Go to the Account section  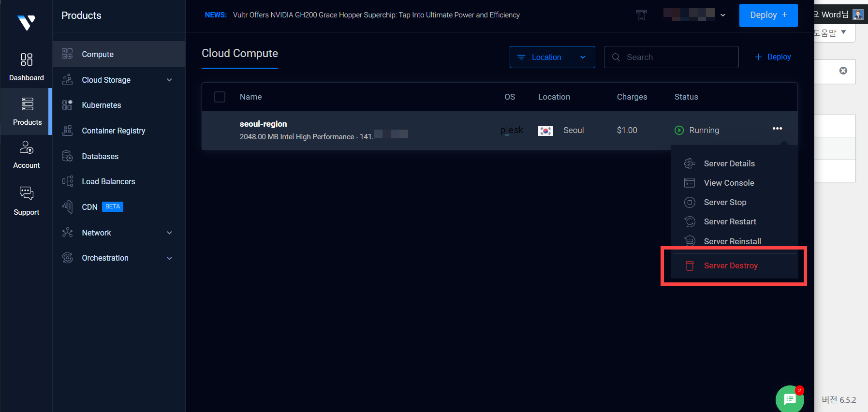(x=27, y=155)
